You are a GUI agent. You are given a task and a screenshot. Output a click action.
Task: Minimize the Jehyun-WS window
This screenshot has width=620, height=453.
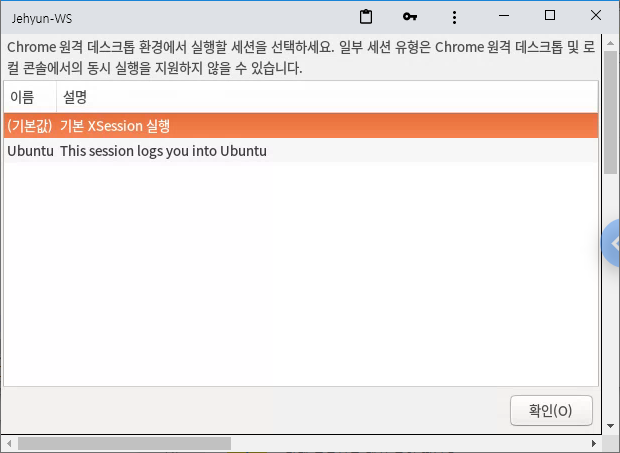tap(504, 16)
